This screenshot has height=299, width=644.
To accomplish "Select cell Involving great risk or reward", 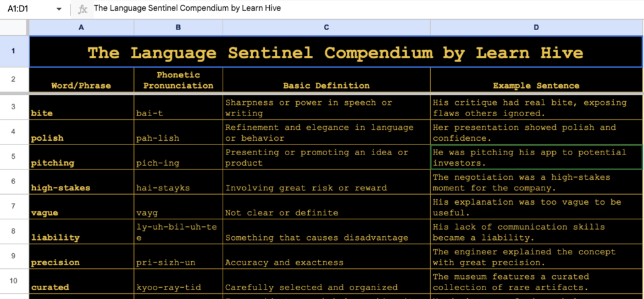I will pyautogui.click(x=326, y=182).
